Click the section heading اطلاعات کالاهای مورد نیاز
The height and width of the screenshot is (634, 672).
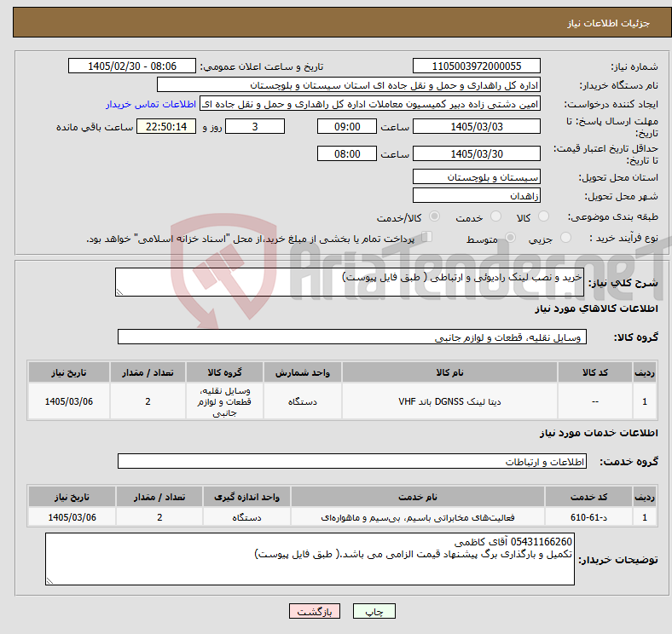tap(596, 308)
